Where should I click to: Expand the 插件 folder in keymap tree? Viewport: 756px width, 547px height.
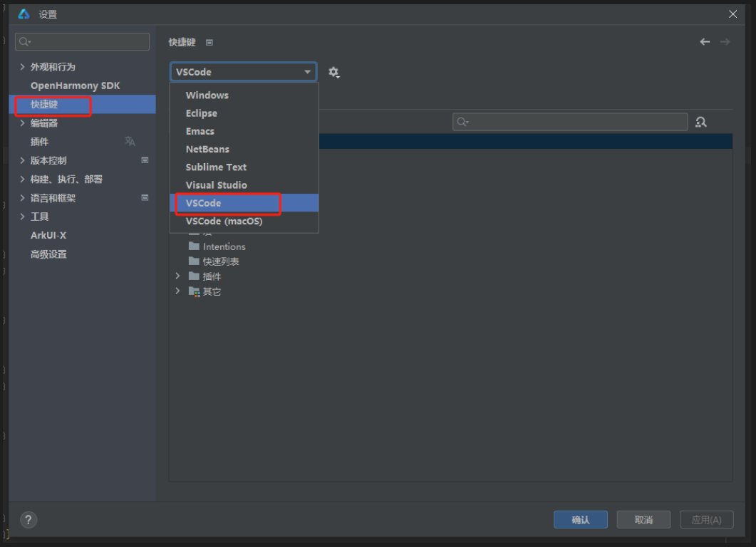tap(177, 276)
